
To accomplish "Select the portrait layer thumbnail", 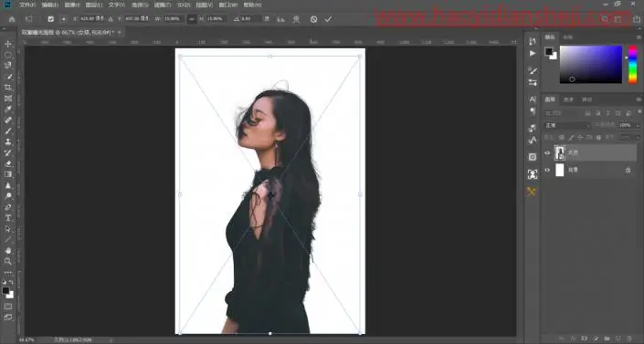I will (x=560, y=152).
